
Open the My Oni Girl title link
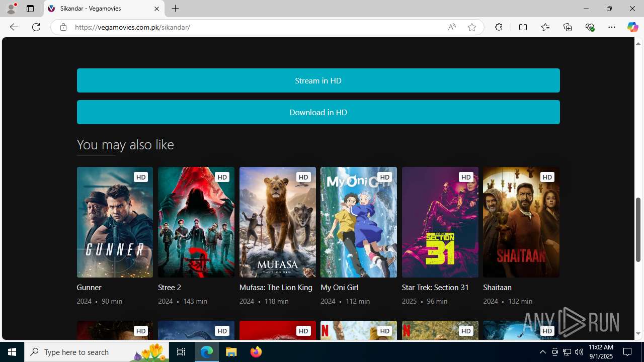(340, 288)
